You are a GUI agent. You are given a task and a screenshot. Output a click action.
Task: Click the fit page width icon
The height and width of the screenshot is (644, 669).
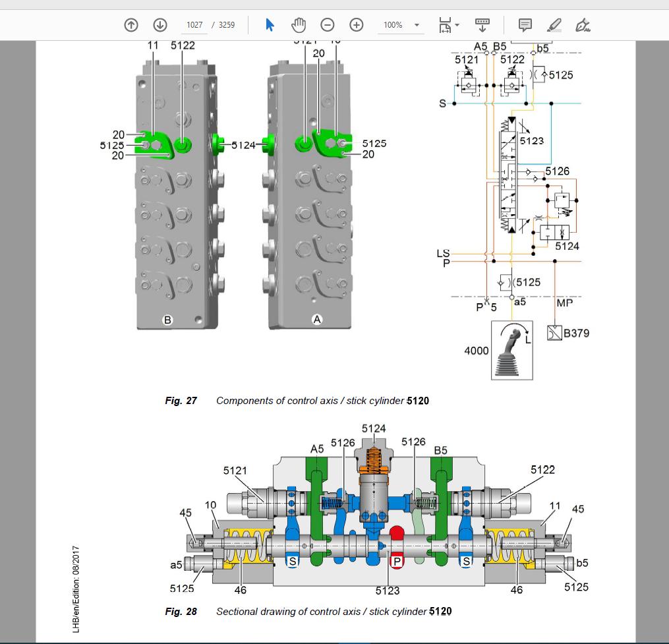pyautogui.click(x=445, y=25)
